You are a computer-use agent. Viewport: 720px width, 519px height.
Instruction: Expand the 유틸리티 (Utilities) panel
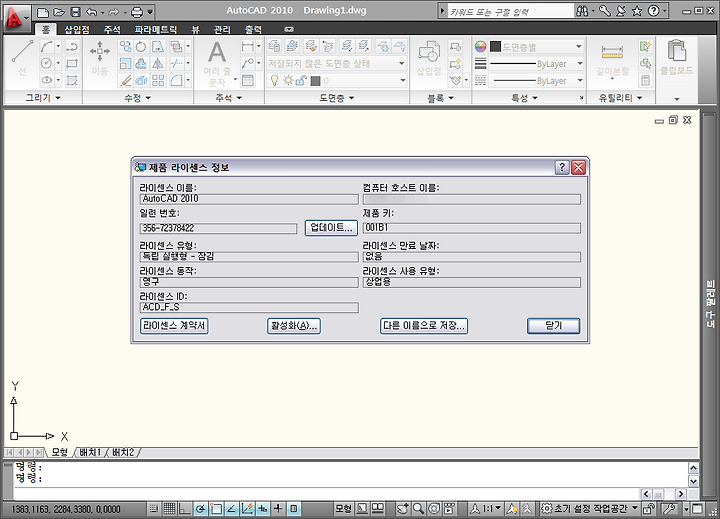(x=620, y=98)
